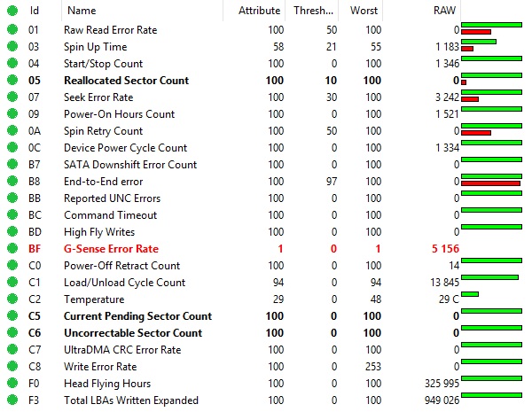This screenshot has width=532, height=412.
Task: Click green status dot for Device Power Cycle Count
Action: pyautogui.click(x=12, y=147)
